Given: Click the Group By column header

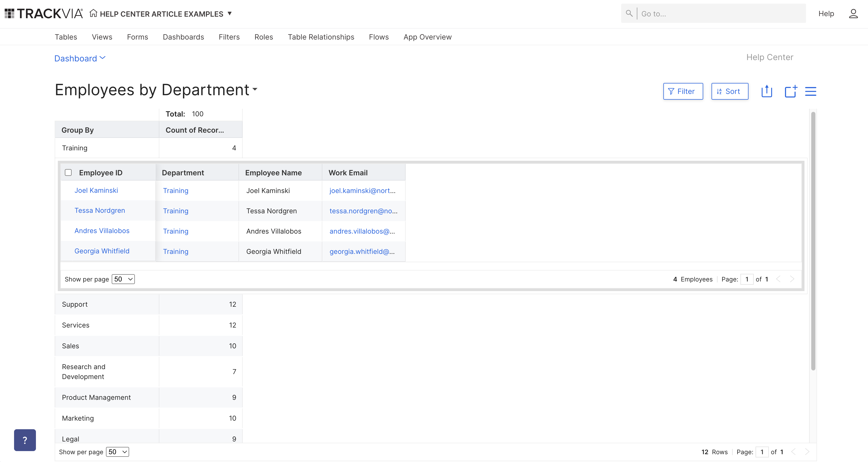Looking at the screenshot, I should pyautogui.click(x=107, y=130).
